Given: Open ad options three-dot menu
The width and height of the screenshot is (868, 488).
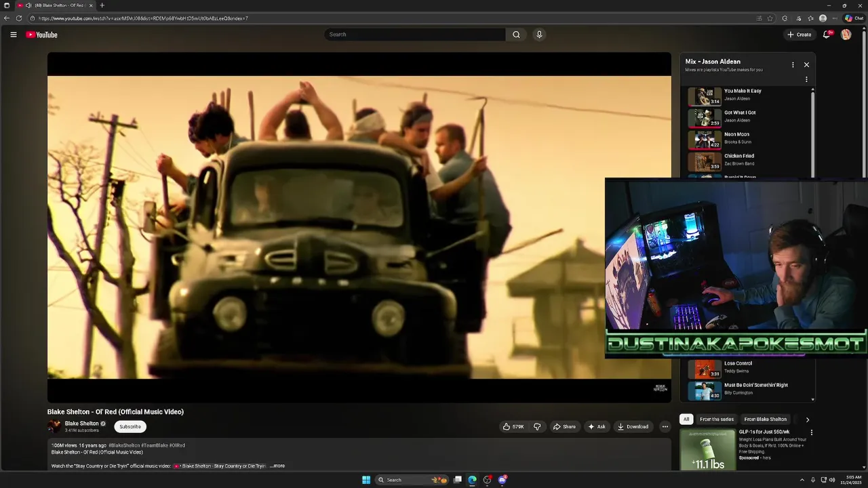Looking at the screenshot, I should pyautogui.click(x=812, y=432).
